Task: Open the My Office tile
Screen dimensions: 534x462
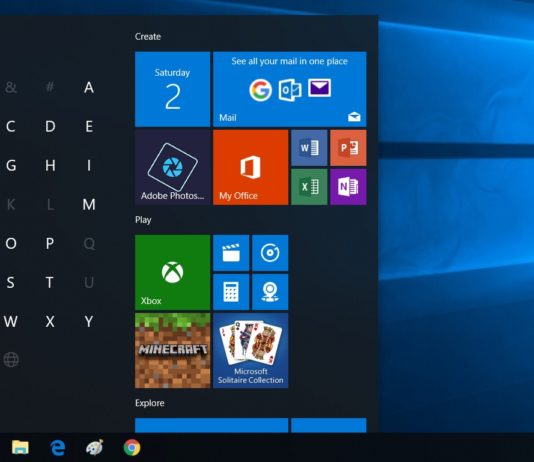Action: (251, 167)
